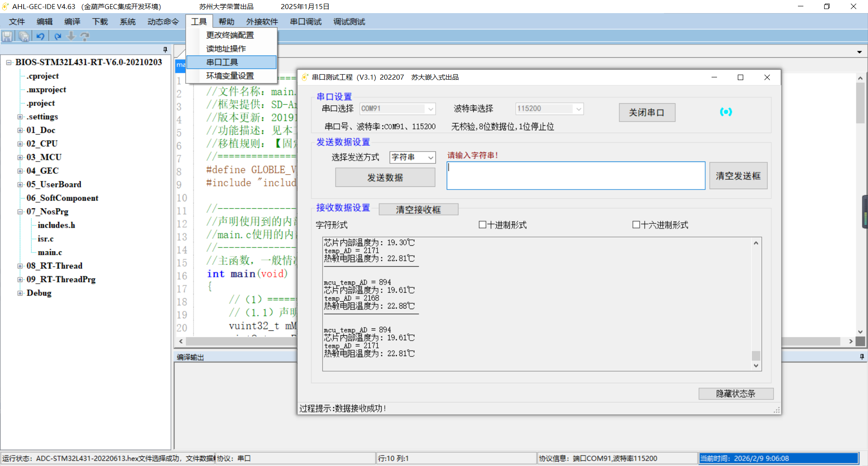The width and height of the screenshot is (868, 466).
Task: Collapse the 07_NosPrg folder
Action: point(20,212)
